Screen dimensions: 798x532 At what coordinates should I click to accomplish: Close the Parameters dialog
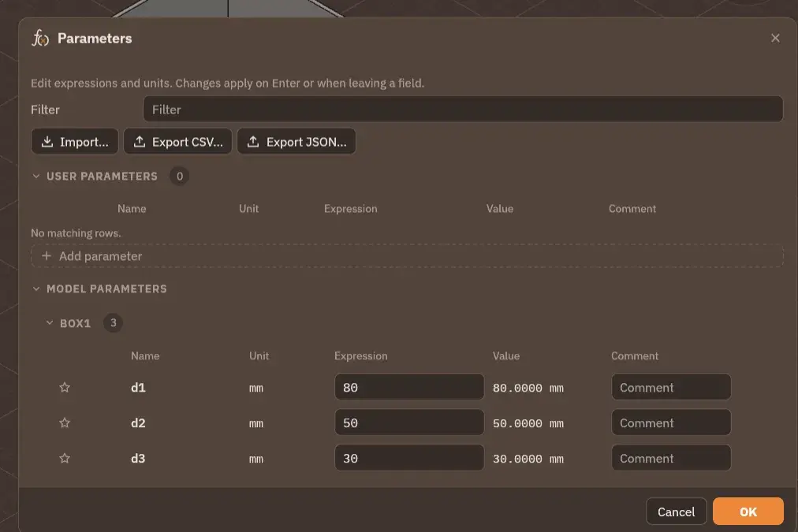(x=775, y=38)
